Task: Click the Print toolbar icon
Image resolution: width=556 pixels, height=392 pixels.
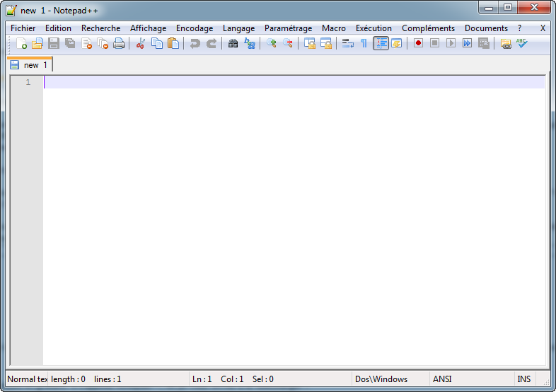Action: tap(119, 43)
